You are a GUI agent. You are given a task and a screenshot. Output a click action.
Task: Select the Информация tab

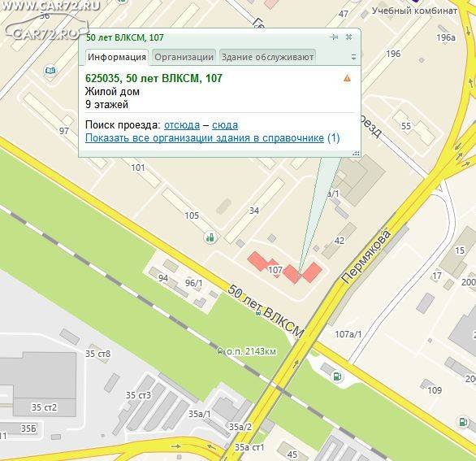[x=117, y=57]
